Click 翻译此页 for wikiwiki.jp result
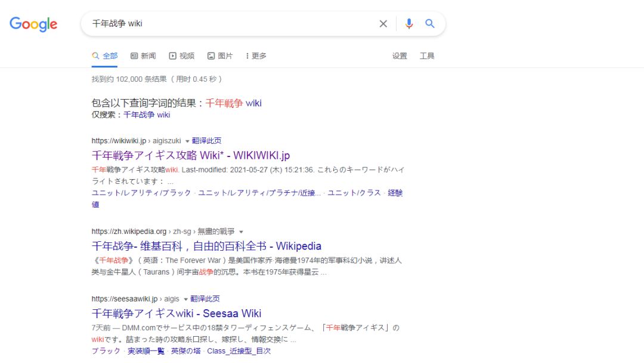644x363 pixels. click(206, 140)
